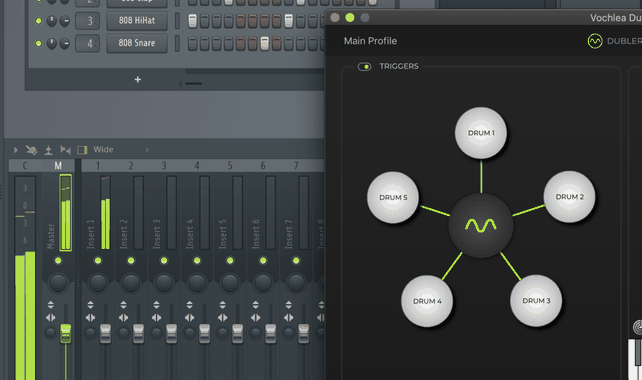Open the 808 Snare channel
The image size is (642, 380).
pyautogui.click(x=137, y=43)
